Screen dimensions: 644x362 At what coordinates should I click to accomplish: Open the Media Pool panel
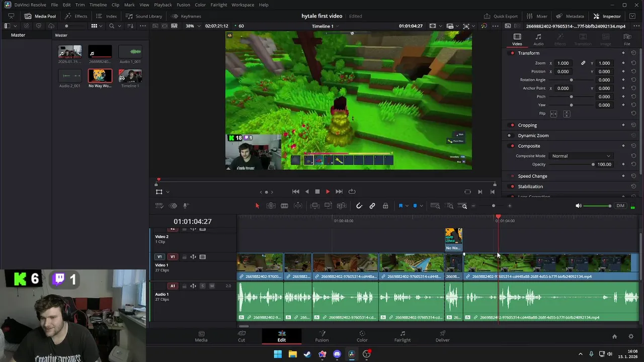pos(40,16)
